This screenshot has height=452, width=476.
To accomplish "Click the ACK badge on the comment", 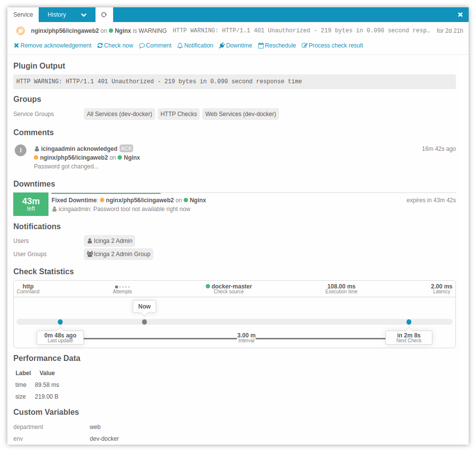I will (x=126, y=148).
